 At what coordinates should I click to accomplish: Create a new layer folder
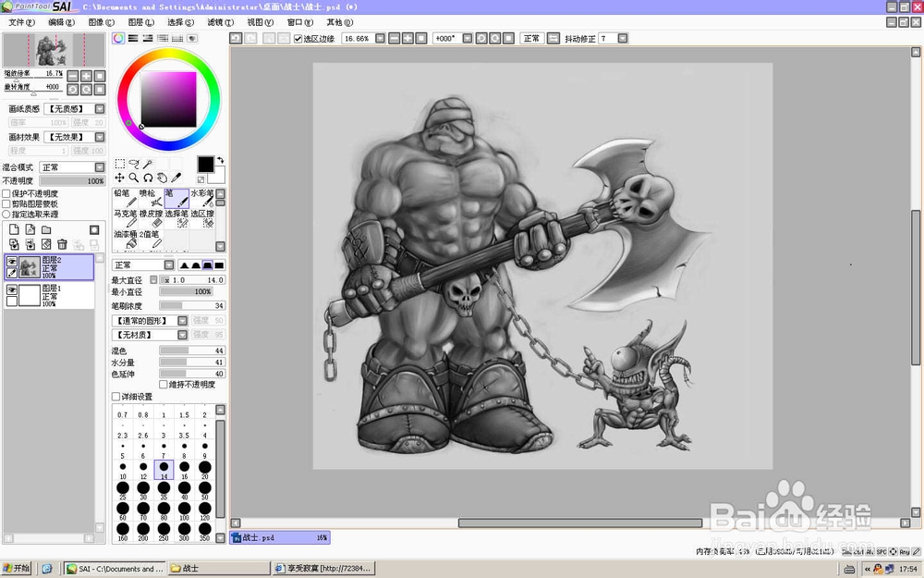tap(46, 229)
